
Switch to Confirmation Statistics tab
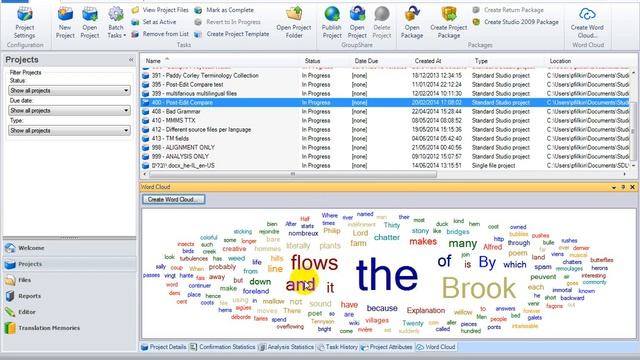point(222,347)
